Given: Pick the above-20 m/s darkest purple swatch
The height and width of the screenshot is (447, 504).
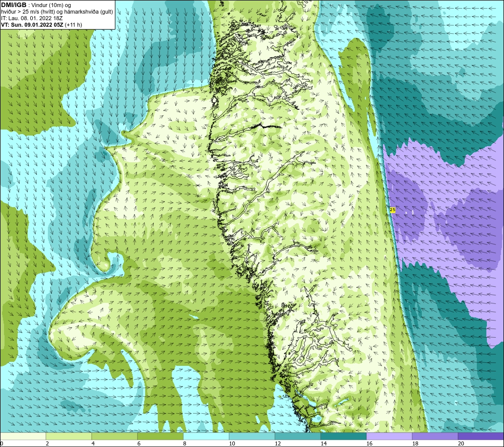Looking at the screenshot, I should pos(481,436).
